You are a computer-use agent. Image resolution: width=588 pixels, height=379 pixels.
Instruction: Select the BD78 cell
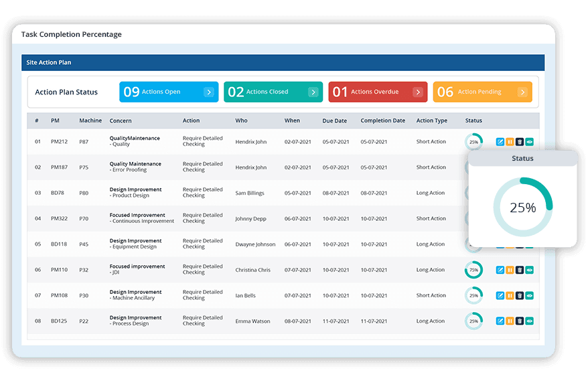point(58,193)
